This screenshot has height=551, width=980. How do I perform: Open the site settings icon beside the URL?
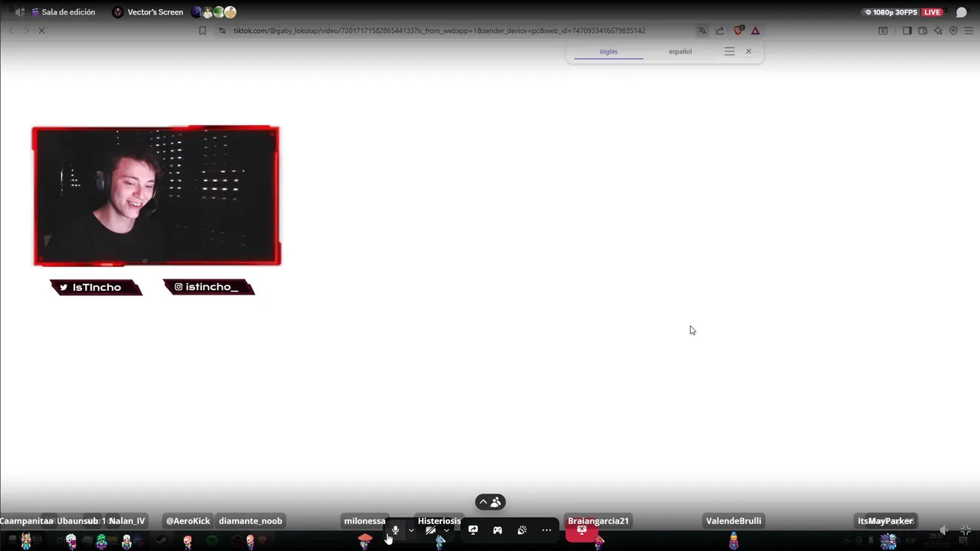222,31
